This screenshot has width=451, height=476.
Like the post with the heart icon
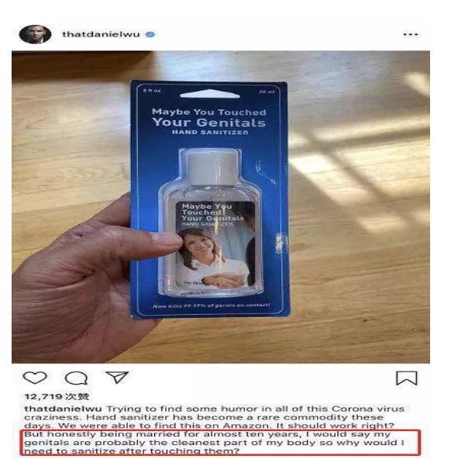click(35, 378)
